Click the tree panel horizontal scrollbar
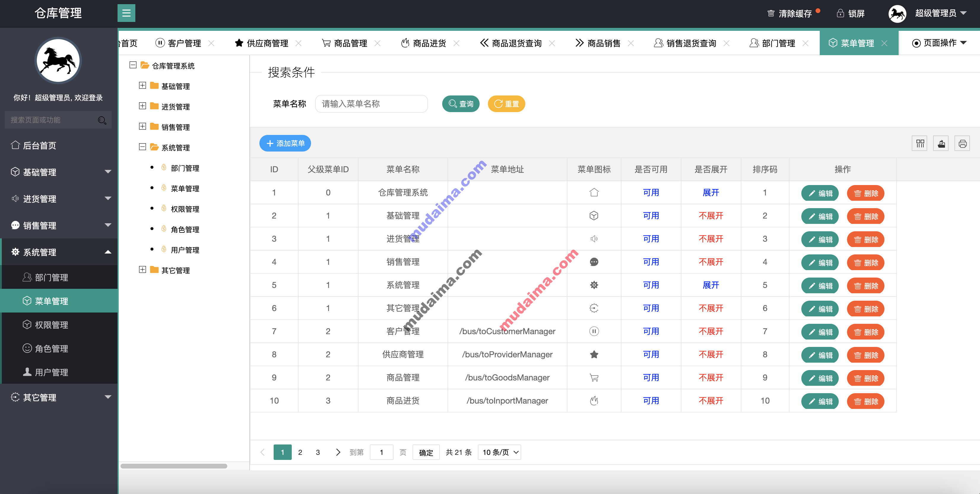The width and height of the screenshot is (980, 494). click(174, 466)
